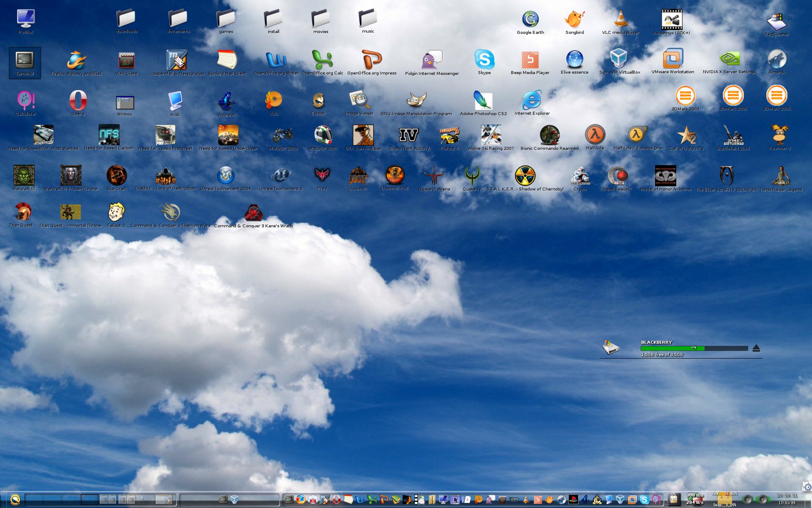812x508 pixels.
Task: Activate VirtualBox window in the taskbar
Action: point(235,500)
